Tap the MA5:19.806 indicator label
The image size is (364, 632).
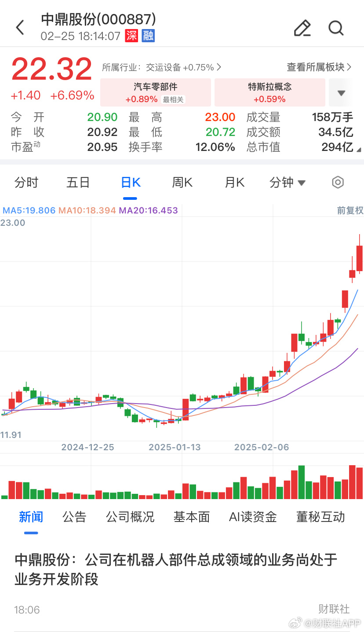click(29, 210)
